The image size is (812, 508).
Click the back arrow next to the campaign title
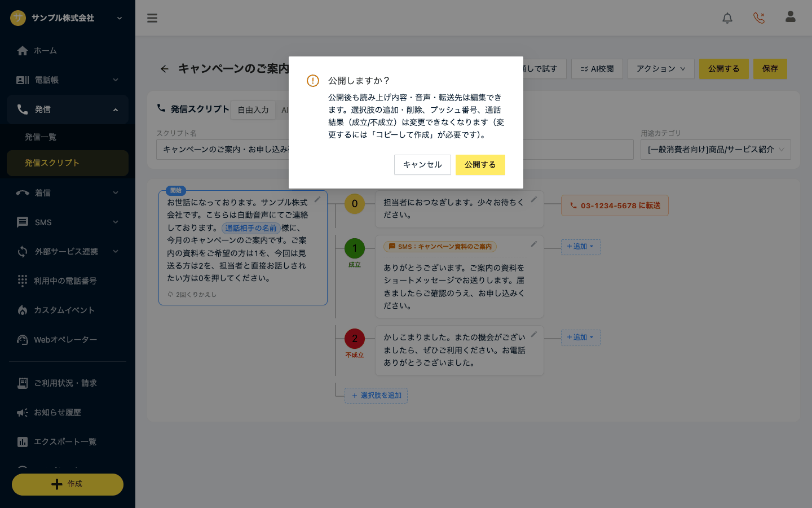pos(164,69)
